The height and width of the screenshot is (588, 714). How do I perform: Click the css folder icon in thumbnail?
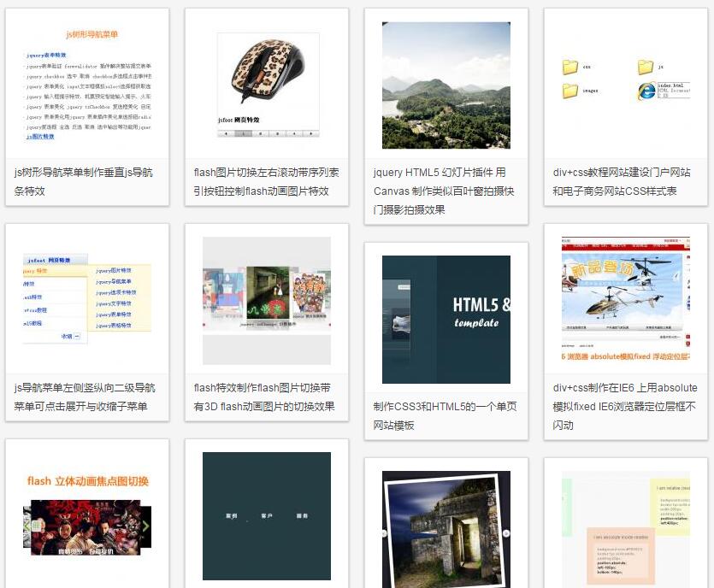click(x=570, y=68)
